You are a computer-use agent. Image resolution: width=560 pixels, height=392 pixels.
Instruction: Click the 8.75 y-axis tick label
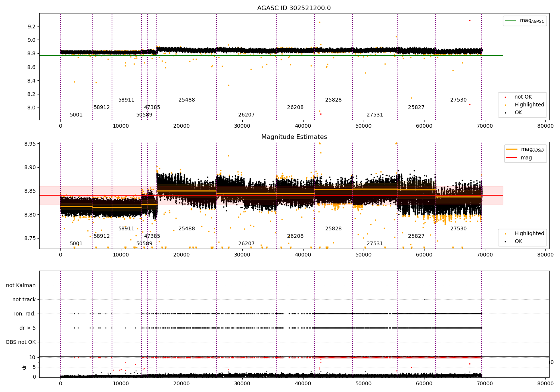pos(30,238)
